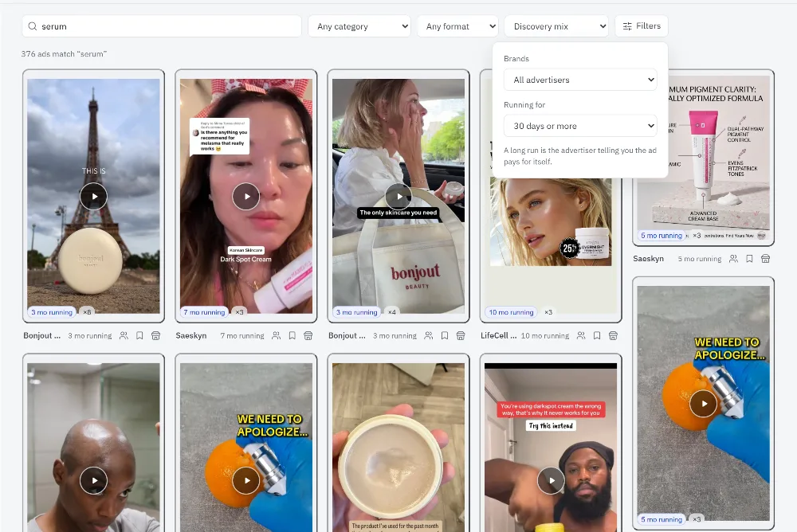The image size is (797, 532).
Task: Open the hand holding cream jar ad thumbnail
Action: (398, 447)
